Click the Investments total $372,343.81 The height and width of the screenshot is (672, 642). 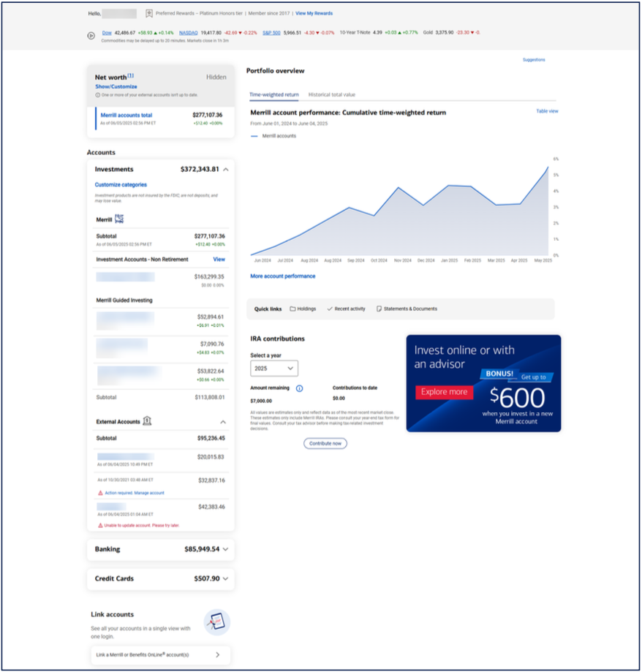coord(200,170)
